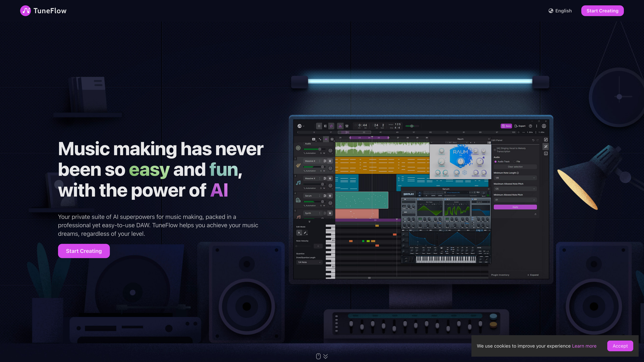Viewport: 644px width, 362px height.
Task: Open the Synth track instrument selector
Action: coord(312,213)
